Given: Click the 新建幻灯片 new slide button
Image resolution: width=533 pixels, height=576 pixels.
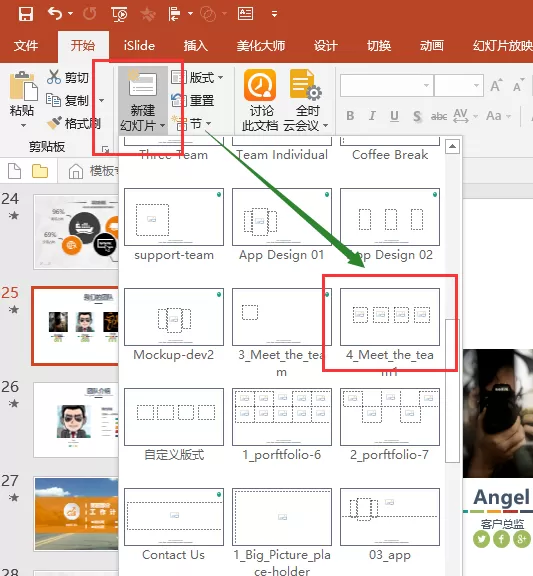Looking at the screenshot, I should pyautogui.click(x=143, y=100).
